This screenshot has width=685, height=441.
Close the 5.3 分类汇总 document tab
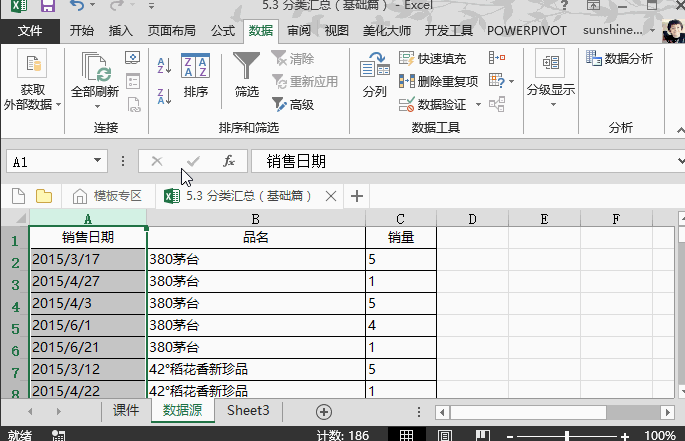pyautogui.click(x=331, y=196)
